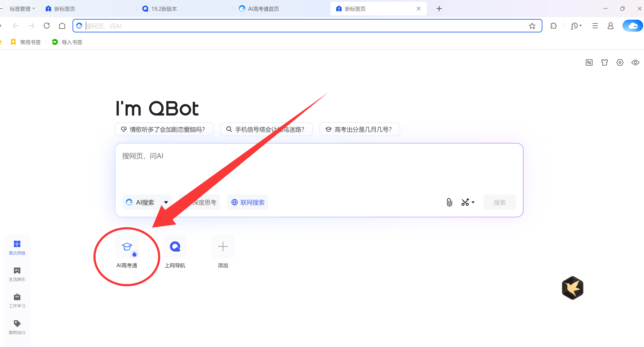Select 工作学习 category in sidebar
Viewport: 644px width, 347px height.
pyautogui.click(x=17, y=301)
